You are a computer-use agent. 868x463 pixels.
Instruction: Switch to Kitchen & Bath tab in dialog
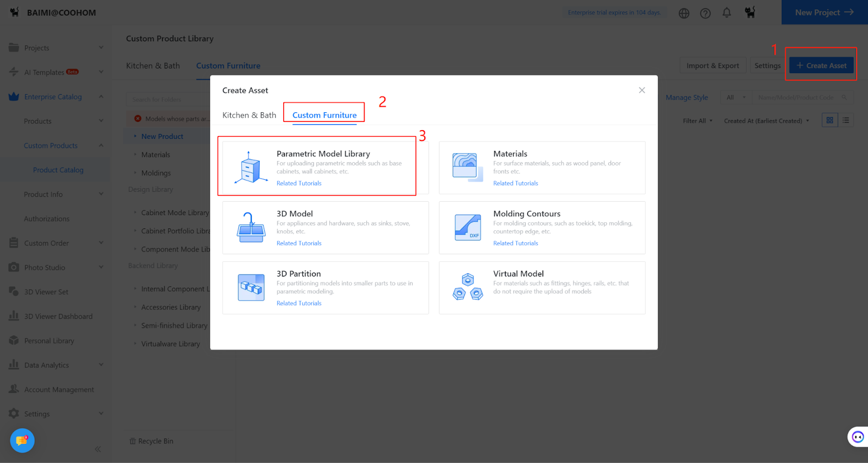249,115
